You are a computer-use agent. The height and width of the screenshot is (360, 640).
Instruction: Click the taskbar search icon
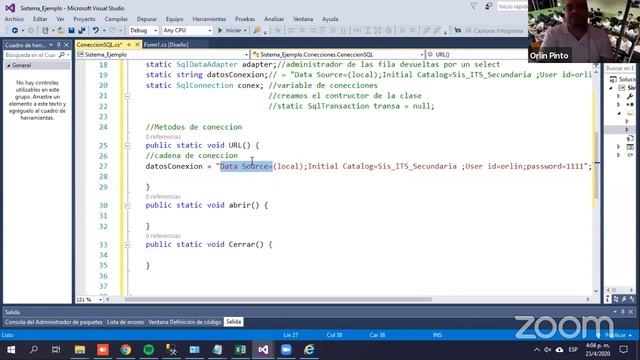(34, 350)
